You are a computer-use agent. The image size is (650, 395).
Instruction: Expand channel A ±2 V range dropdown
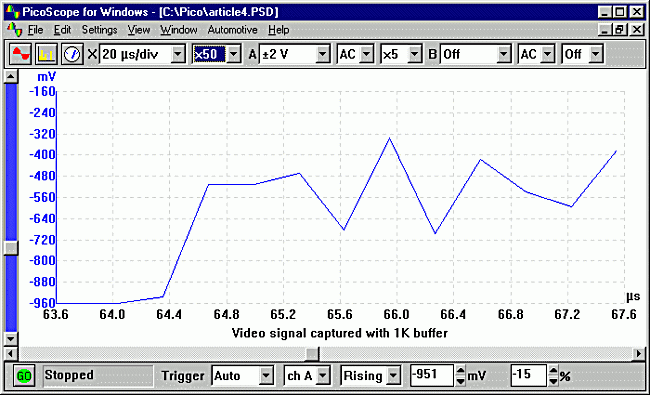[323, 54]
